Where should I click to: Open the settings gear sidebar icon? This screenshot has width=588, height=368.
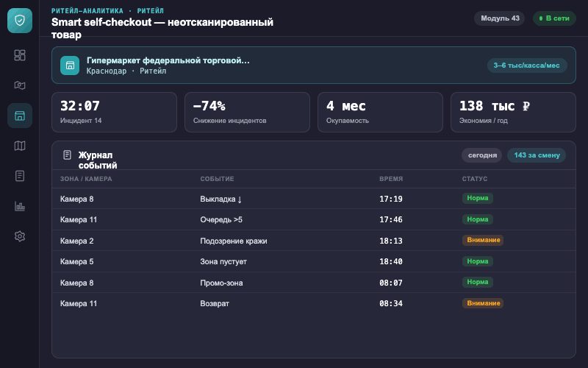click(x=20, y=236)
